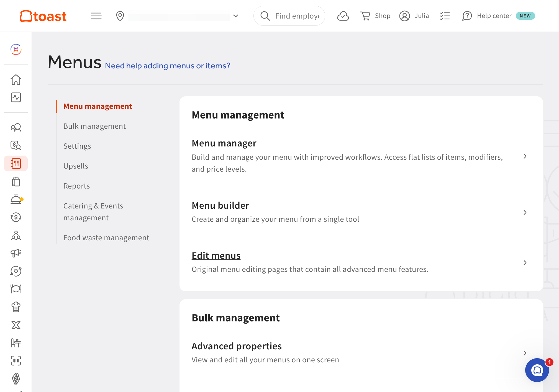Screen dimensions: 559x392
Task: Open the chef hat sidebar icon
Action: (16, 307)
